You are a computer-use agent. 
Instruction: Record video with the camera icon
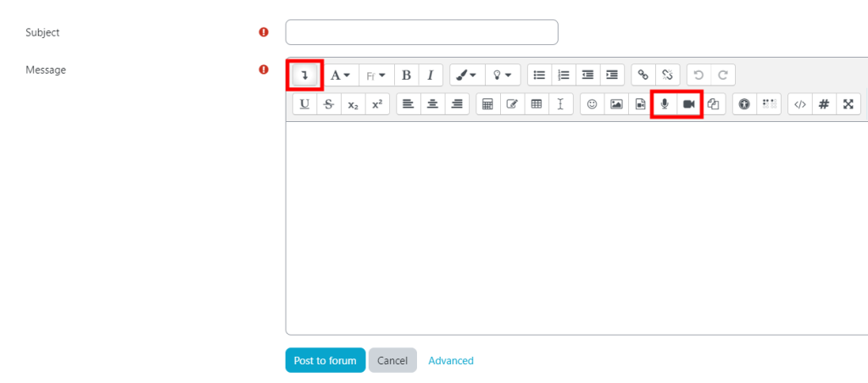[688, 104]
